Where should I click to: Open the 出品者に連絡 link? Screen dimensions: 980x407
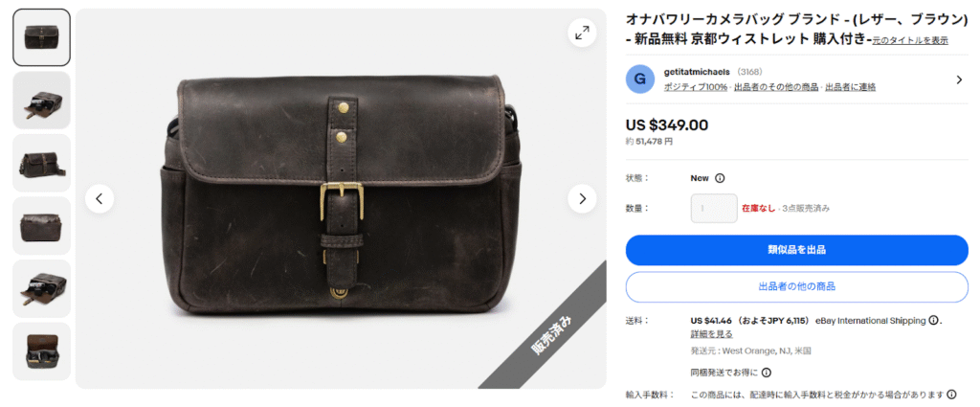point(850,87)
